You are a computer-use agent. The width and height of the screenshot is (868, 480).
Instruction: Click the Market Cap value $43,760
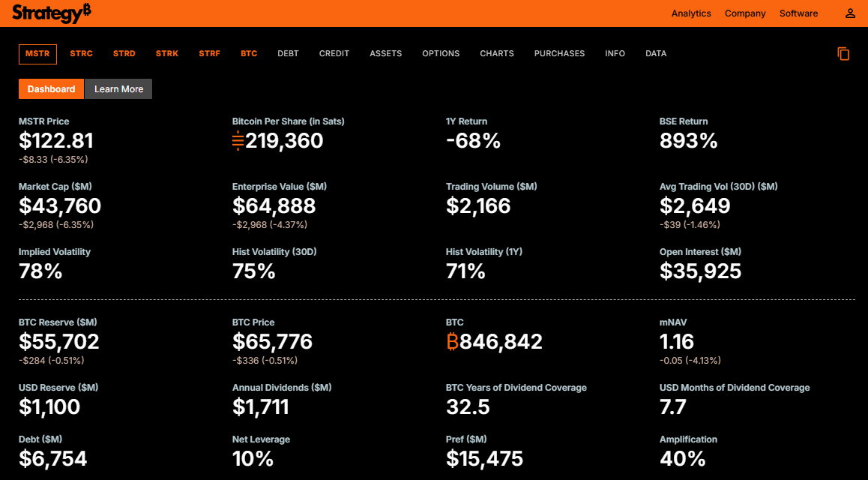pos(60,206)
